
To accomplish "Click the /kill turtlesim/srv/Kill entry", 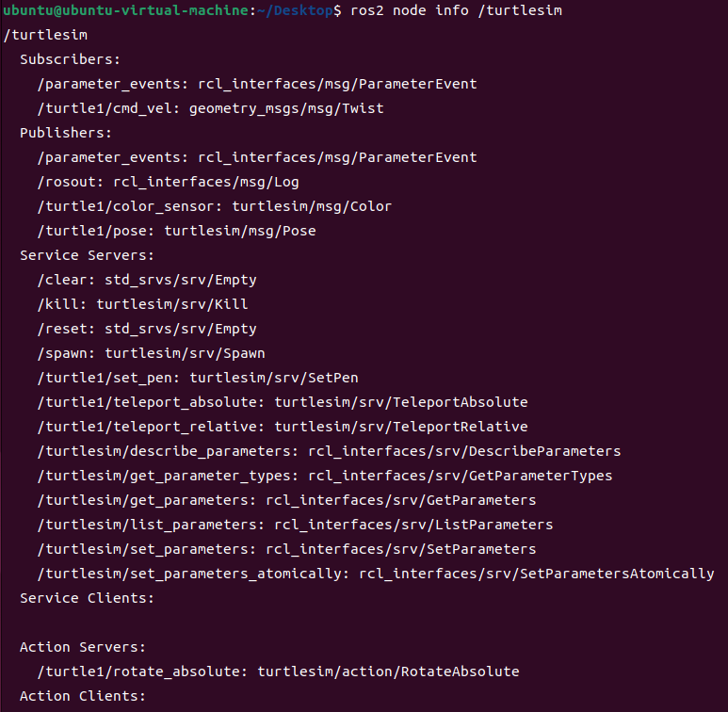I will tap(143, 304).
